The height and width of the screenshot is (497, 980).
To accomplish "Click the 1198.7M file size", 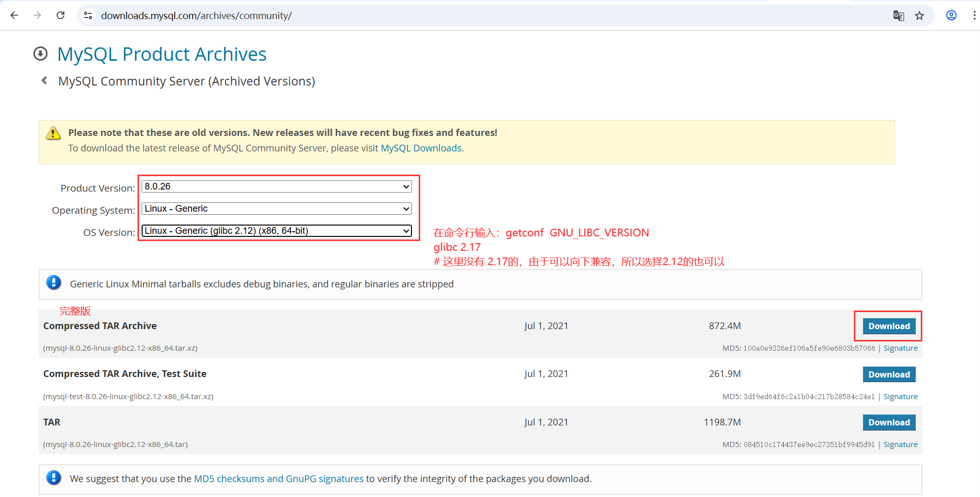I will tap(722, 422).
